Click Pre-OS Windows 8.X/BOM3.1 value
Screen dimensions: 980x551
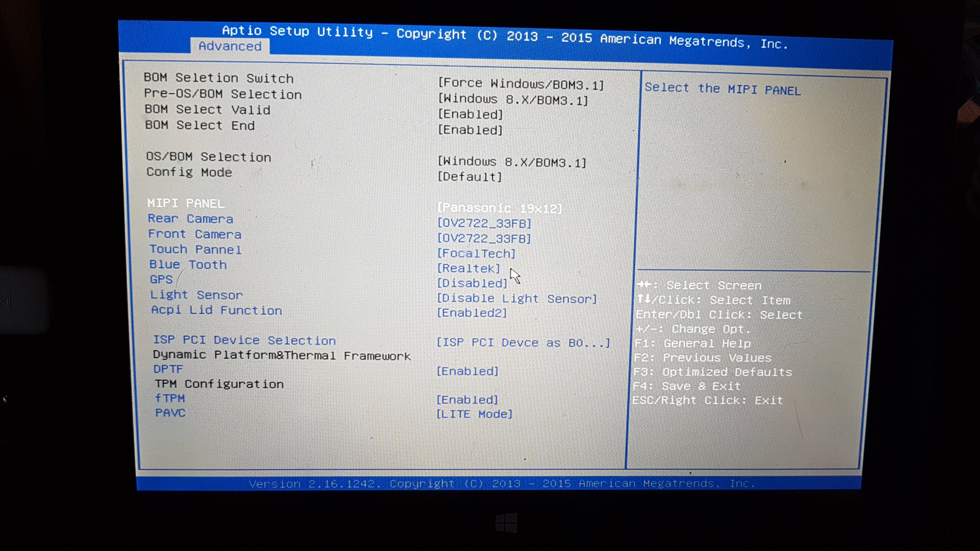513,100
